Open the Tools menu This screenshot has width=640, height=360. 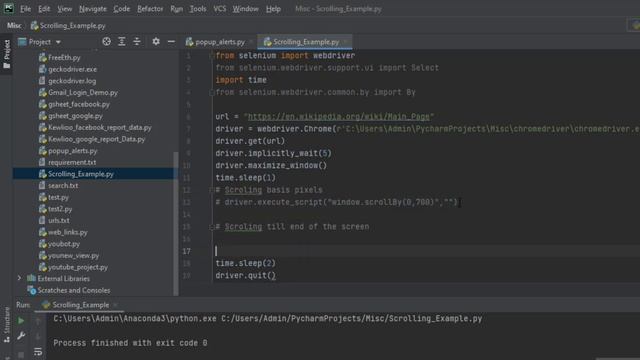198,9
